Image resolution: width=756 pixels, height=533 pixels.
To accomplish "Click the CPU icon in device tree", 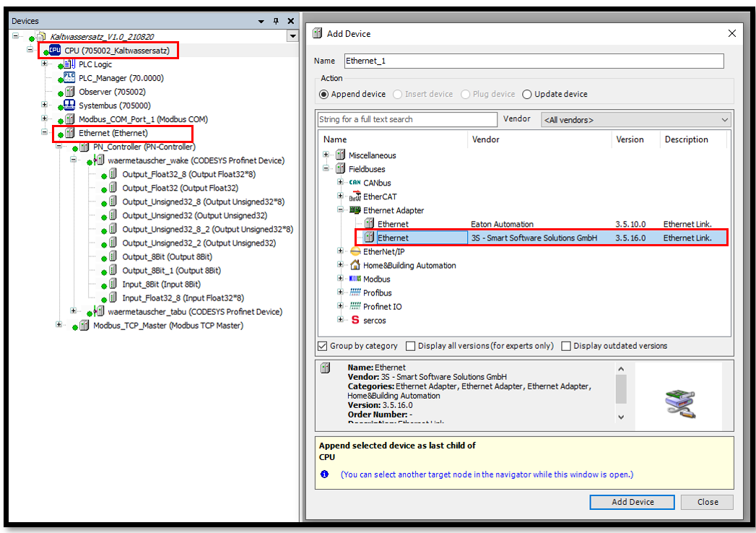I will [x=55, y=51].
